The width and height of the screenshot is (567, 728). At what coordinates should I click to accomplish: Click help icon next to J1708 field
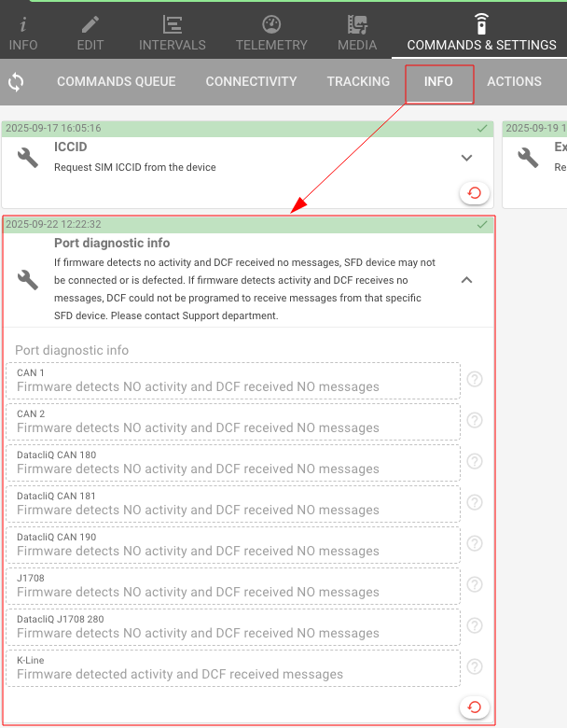[x=475, y=584]
